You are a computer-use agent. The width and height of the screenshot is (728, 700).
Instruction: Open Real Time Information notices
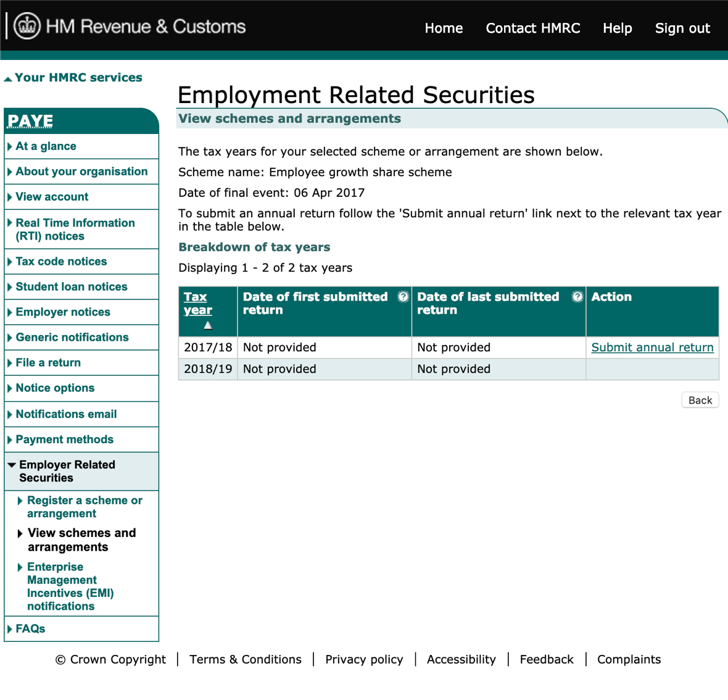point(75,230)
